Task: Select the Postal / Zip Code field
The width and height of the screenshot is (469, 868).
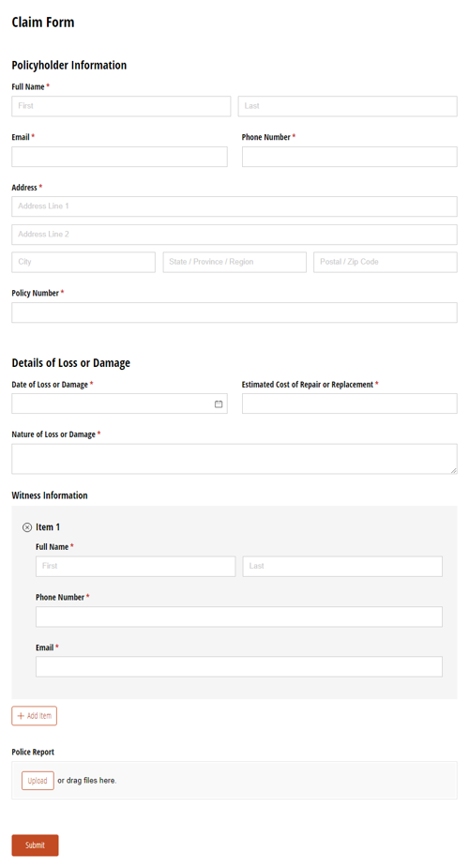Action: (x=386, y=263)
